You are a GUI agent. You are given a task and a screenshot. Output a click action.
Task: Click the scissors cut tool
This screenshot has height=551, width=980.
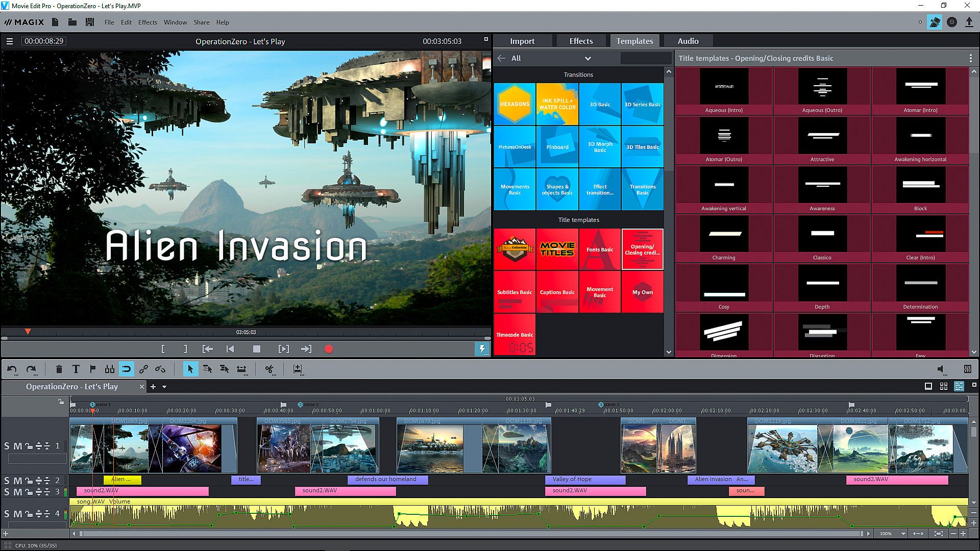tap(269, 369)
